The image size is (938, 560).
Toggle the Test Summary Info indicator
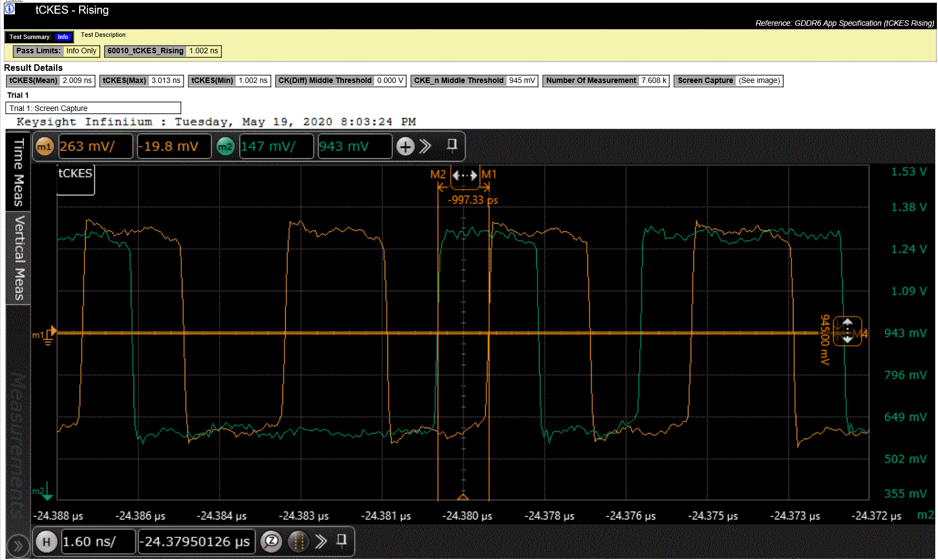point(63,37)
